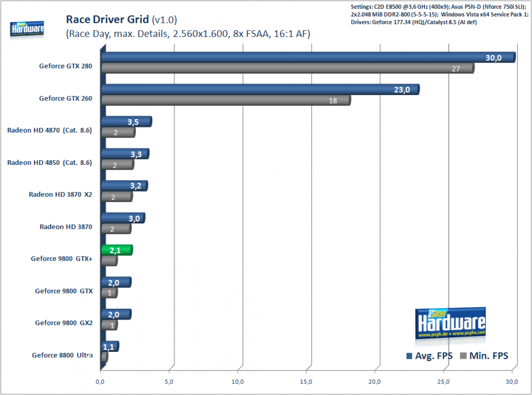The width and height of the screenshot is (532, 395).
Task: Select the blue 3,3 bar for Radeon HD 4850
Action: pyautogui.click(x=125, y=154)
